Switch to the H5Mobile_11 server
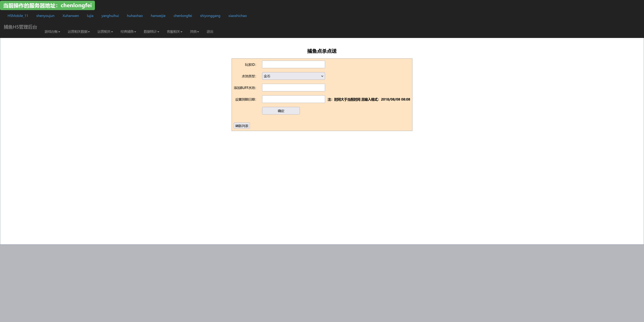The image size is (644, 322). click(x=18, y=16)
